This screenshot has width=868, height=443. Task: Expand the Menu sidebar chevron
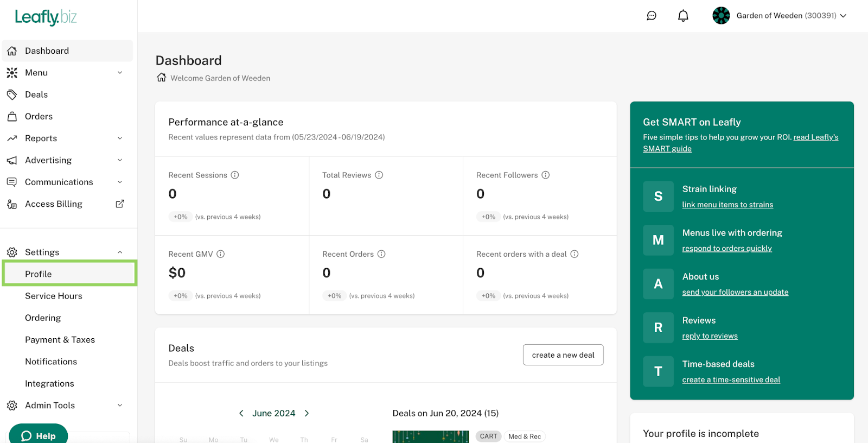120,73
